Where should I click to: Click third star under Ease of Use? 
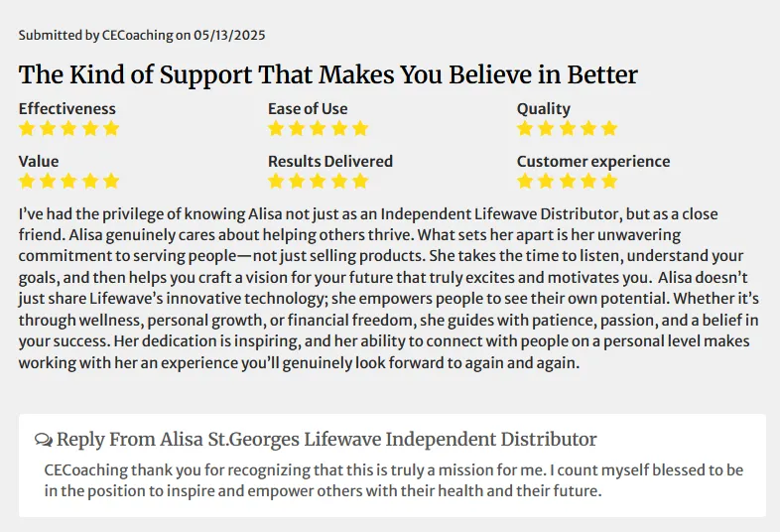pyautogui.click(x=318, y=128)
